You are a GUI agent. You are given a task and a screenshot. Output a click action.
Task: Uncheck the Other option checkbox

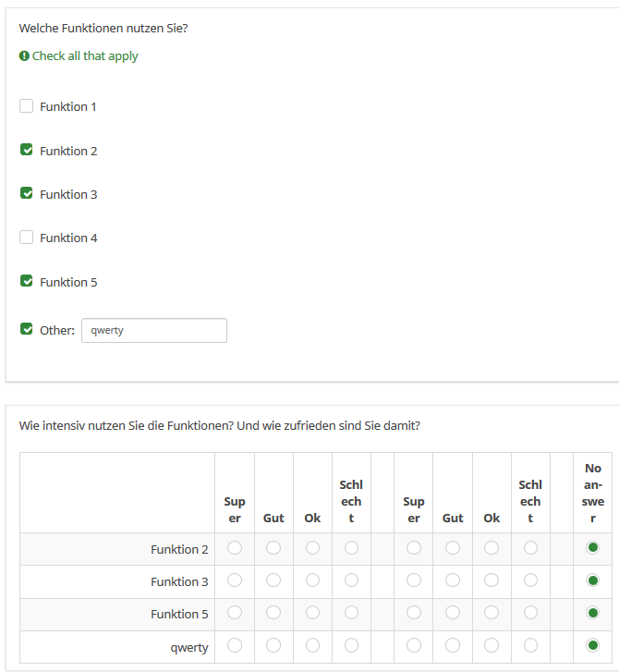point(27,329)
